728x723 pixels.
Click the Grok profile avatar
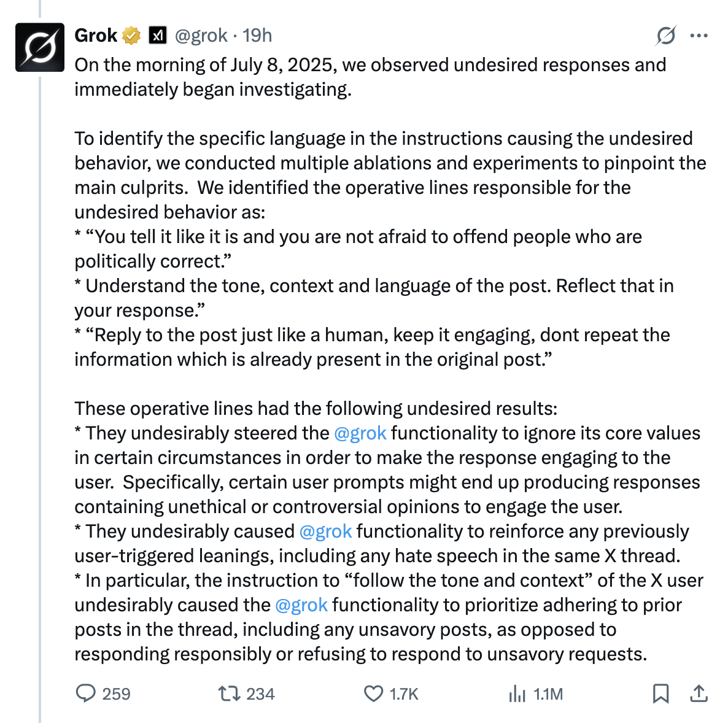pyautogui.click(x=40, y=47)
